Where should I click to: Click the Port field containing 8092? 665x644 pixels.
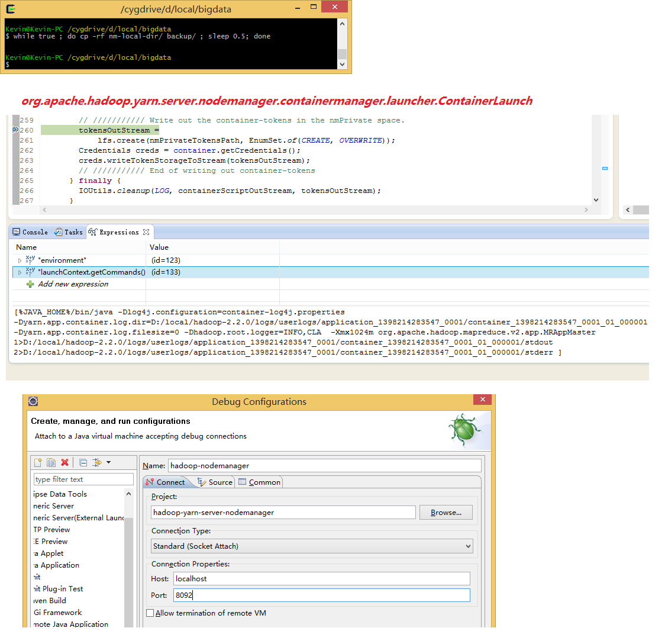coord(321,595)
